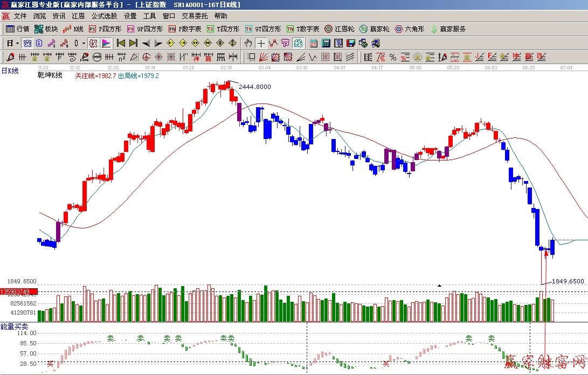This screenshot has width=588, height=375.
Task: Open the 板块 sector view
Action: coord(46,29)
